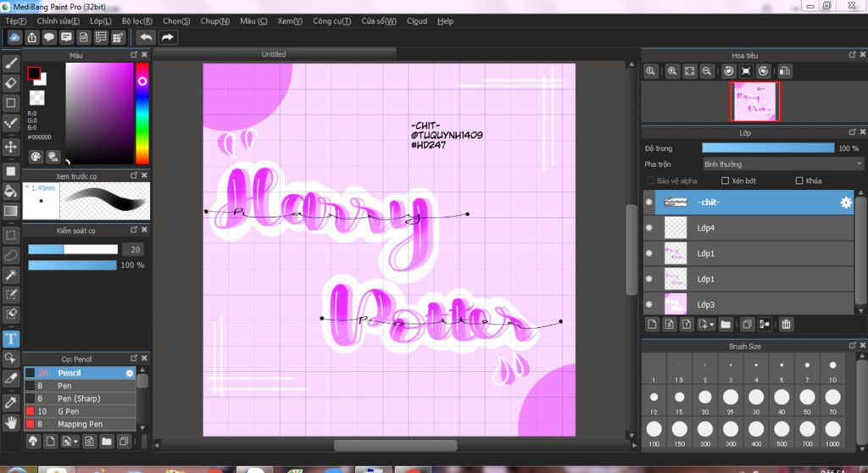Undock the Brush Size panel
The image size is (868, 473).
point(853,346)
